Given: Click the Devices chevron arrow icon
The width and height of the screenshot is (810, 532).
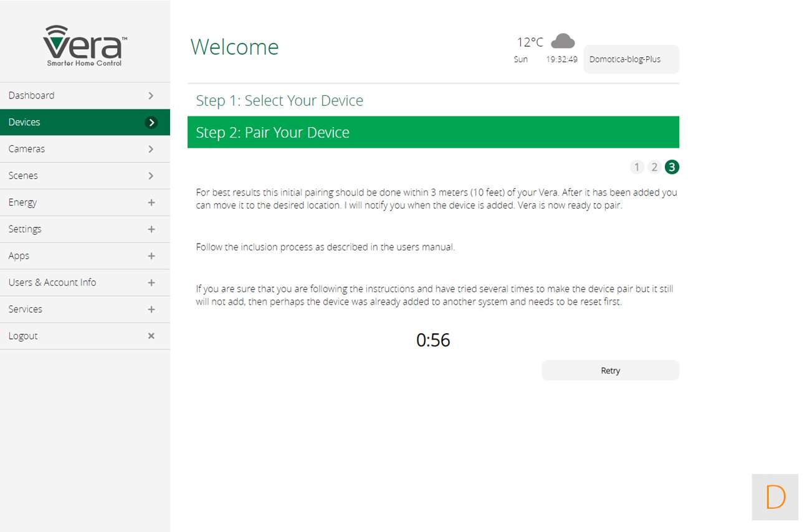Looking at the screenshot, I should pos(151,123).
